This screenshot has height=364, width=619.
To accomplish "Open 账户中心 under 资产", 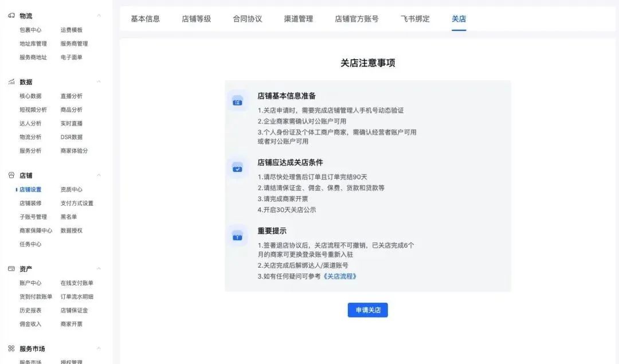I will (x=31, y=283).
